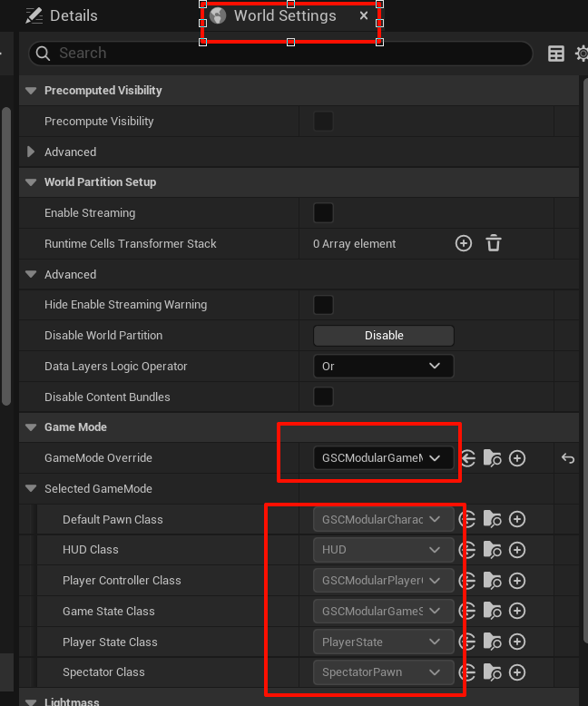Open the Data Layers Logic Operator dropdown
The width and height of the screenshot is (588, 706).
tap(383, 367)
